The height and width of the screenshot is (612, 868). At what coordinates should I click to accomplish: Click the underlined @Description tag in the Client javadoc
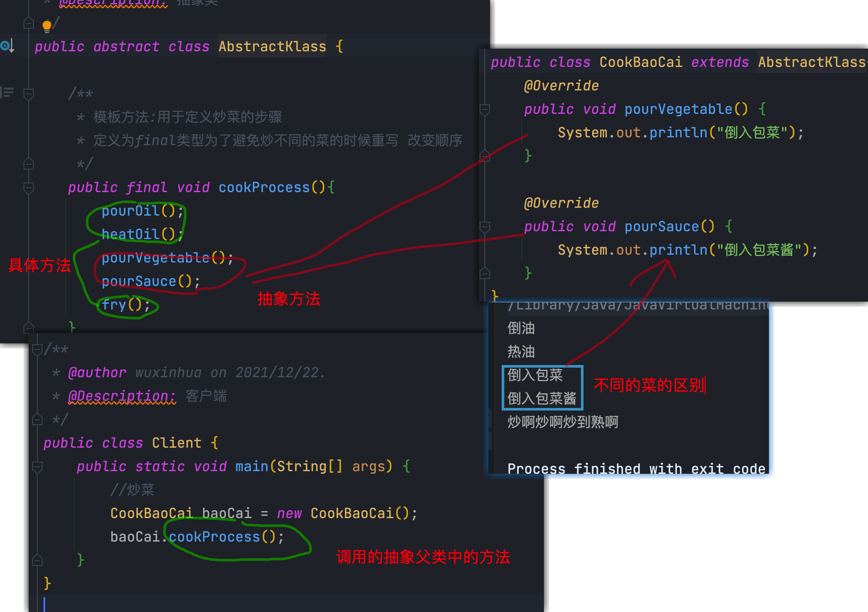click(122, 396)
